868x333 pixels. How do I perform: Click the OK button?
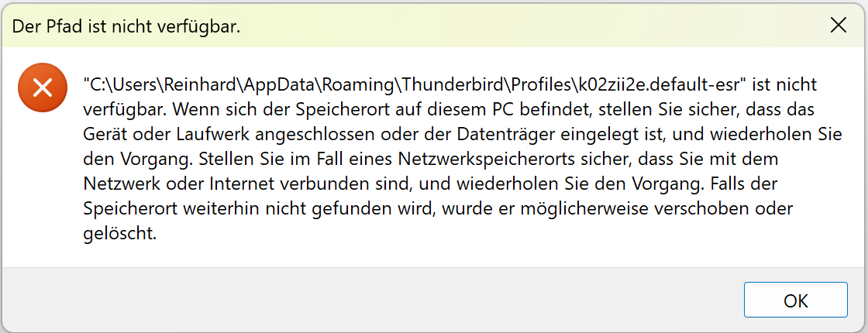coord(795,300)
